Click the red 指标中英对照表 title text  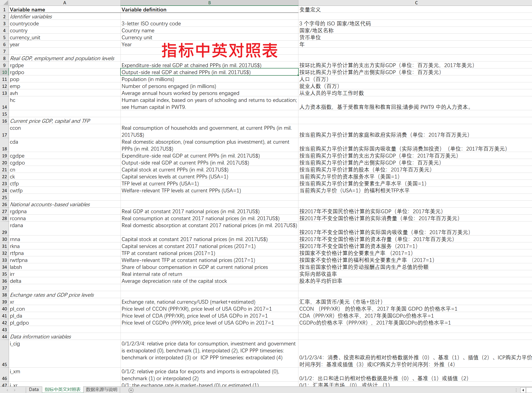point(219,50)
